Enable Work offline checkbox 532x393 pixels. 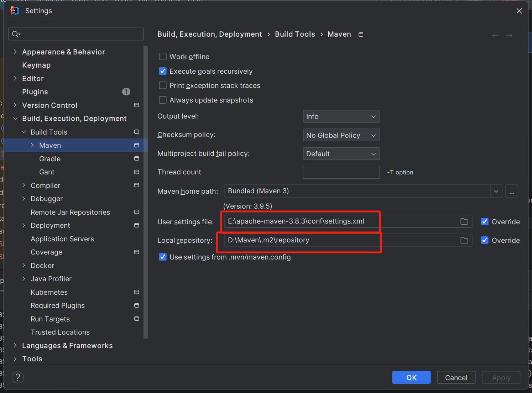click(163, 57)
